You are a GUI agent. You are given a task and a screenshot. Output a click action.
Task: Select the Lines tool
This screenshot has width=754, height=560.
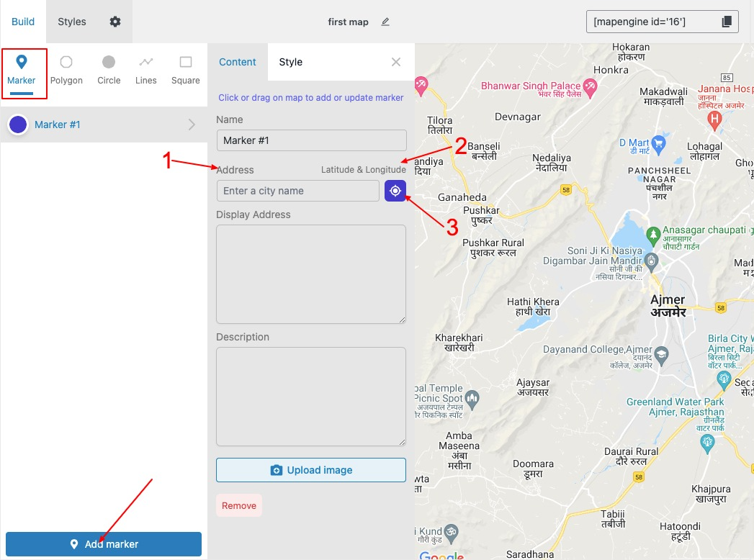pos(145,71)
